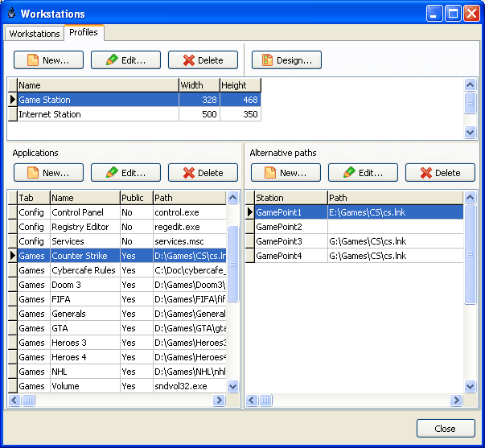
Task: Create a new alternative path
Action: (x=286, y=173)
